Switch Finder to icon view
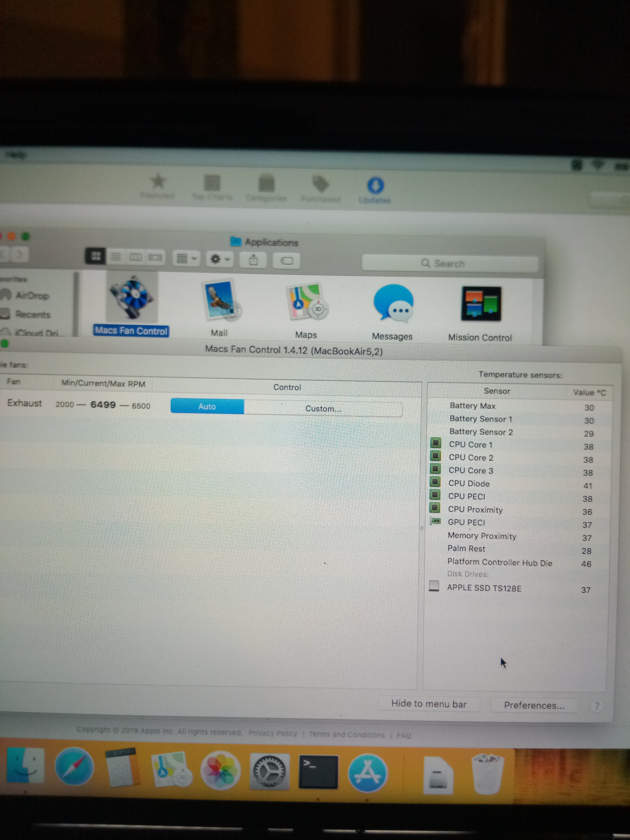Viewport: 630px width, 840px height. pos(96,256)
